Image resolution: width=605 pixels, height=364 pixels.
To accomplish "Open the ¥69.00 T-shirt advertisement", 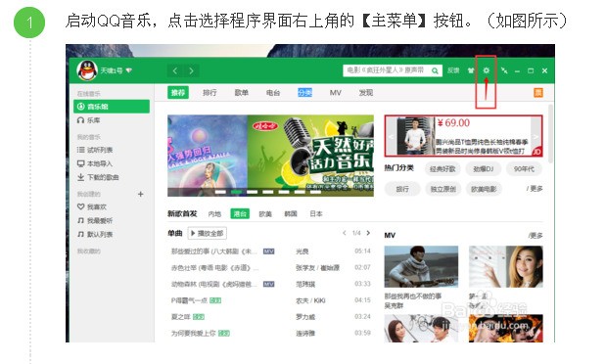I will point(463,136).
